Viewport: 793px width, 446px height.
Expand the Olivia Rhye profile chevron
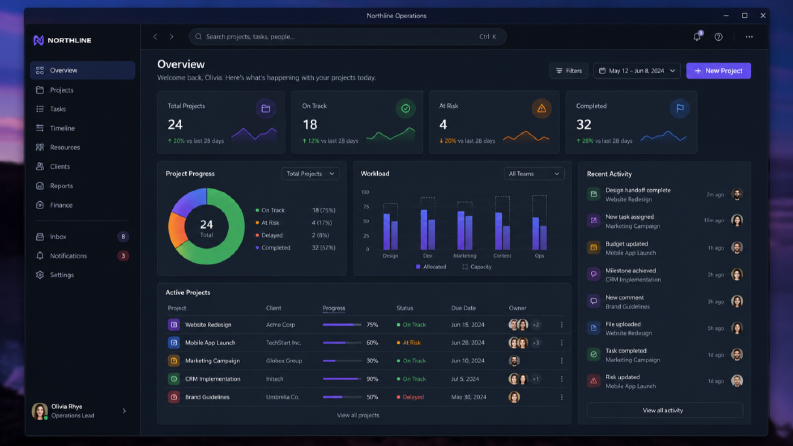(124, 411)
